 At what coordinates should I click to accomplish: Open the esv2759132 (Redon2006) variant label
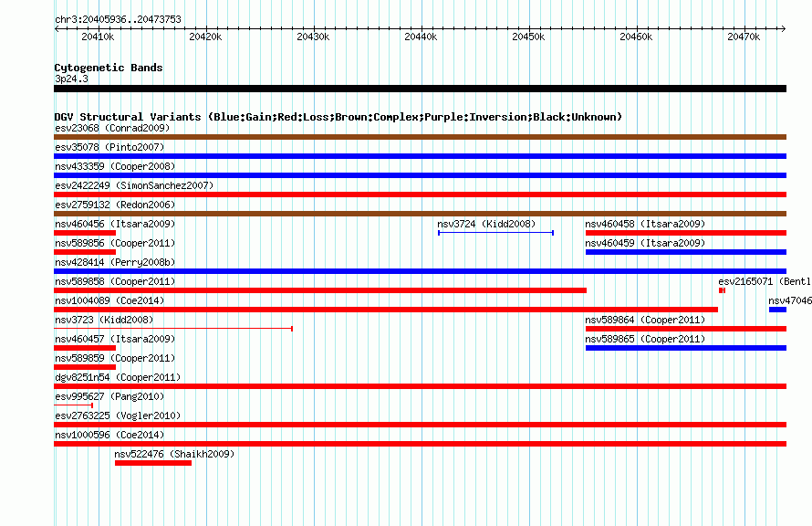click(x=115, y=205)
